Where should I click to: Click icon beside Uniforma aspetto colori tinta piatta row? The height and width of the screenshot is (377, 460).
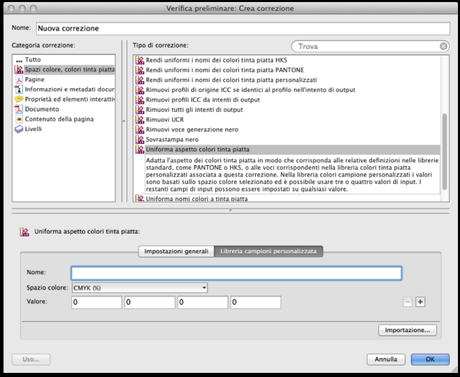click(x=140, y=149)
